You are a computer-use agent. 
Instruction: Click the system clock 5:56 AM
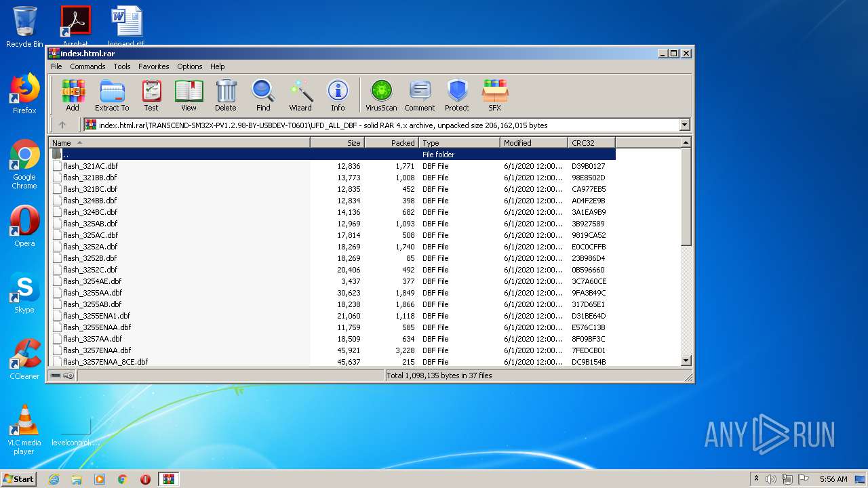833,479
